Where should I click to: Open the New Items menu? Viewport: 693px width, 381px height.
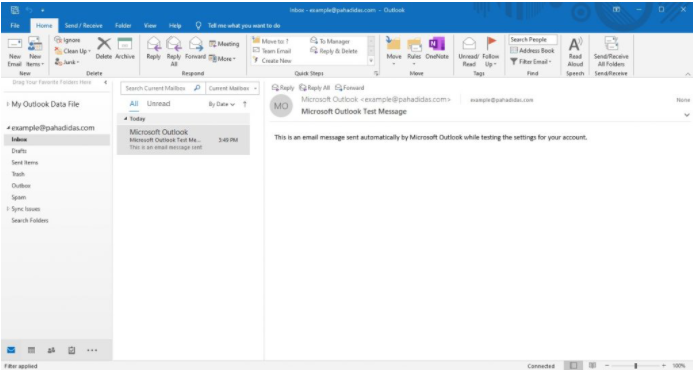(35, 53)
